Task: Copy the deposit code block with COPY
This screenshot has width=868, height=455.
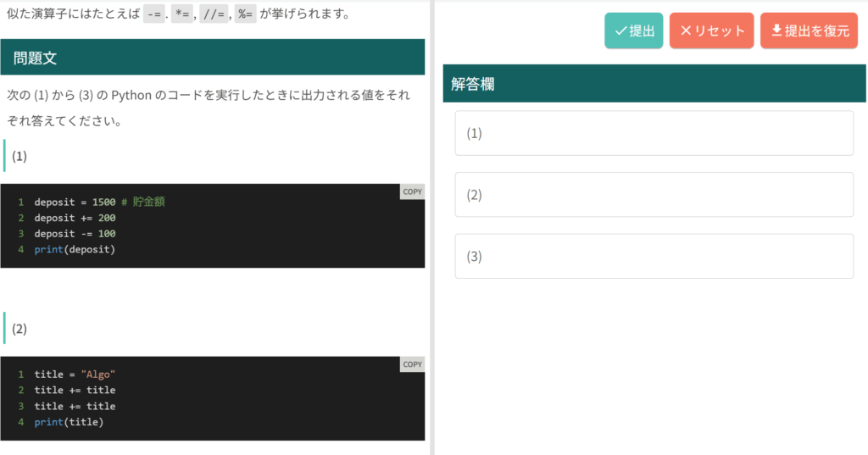Action: pos(412,191)
